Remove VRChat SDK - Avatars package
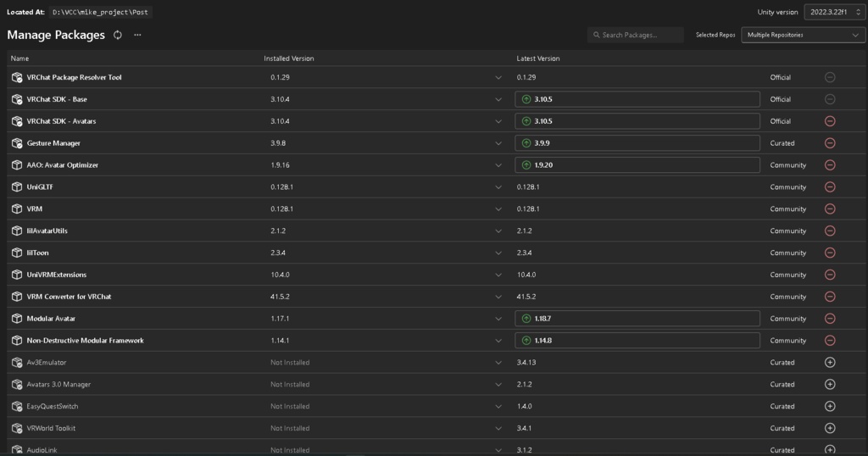868x456 pixels. tap(830, 121)
